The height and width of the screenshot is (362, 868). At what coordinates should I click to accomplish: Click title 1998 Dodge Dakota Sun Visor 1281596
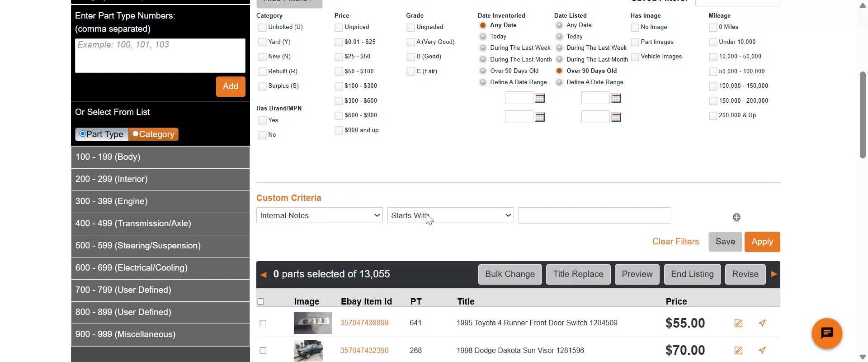click(x=520, y=351)
